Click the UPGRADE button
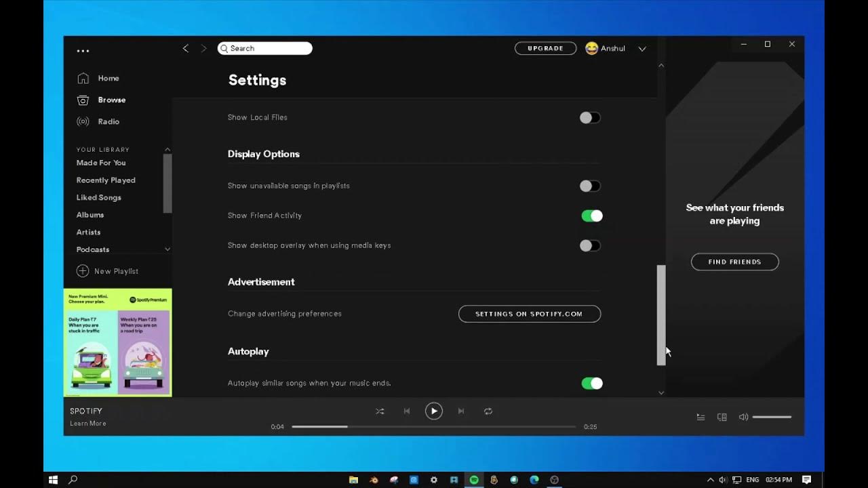The height and width of the screenshot is (488, 868). (x=546, y=48)
